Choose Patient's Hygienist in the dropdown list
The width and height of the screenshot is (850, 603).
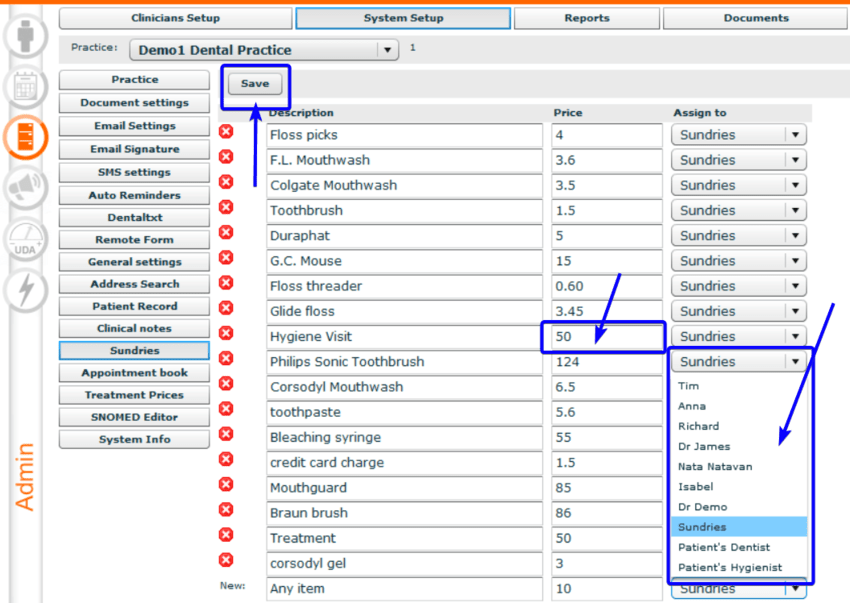pos(729,568)
